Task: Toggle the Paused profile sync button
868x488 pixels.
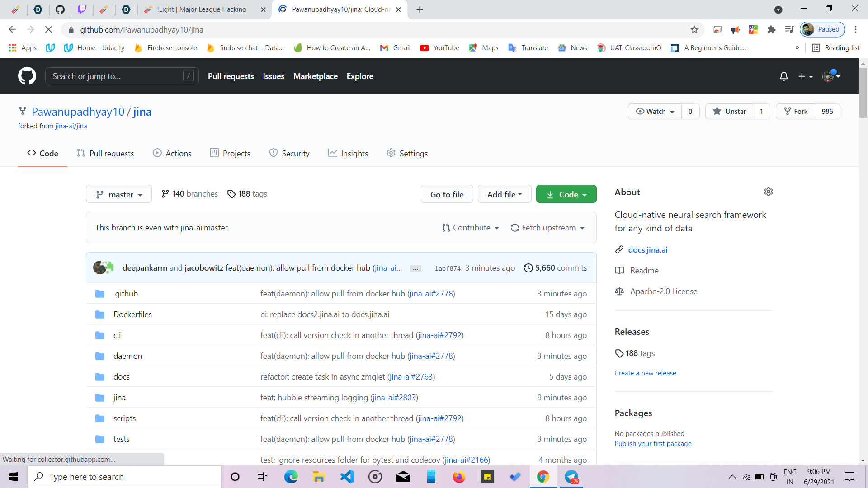Action: pos(822,29)
